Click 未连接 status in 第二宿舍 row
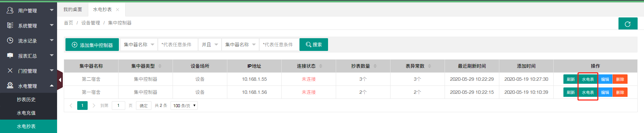This screenshot has width=644, height=133. [x=309, y=79]
